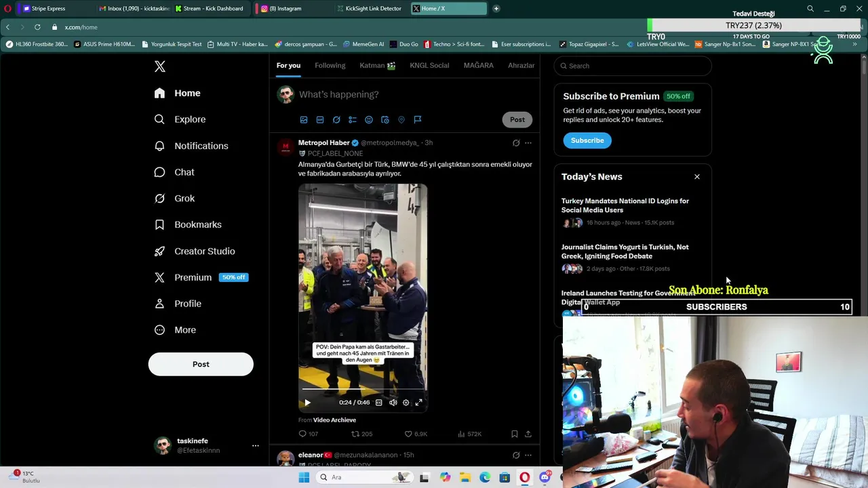This screenshot has height=488, width=868.
Task: Enter fullscreen on the video
Action: pyautogui.click(x=419, y=403)
